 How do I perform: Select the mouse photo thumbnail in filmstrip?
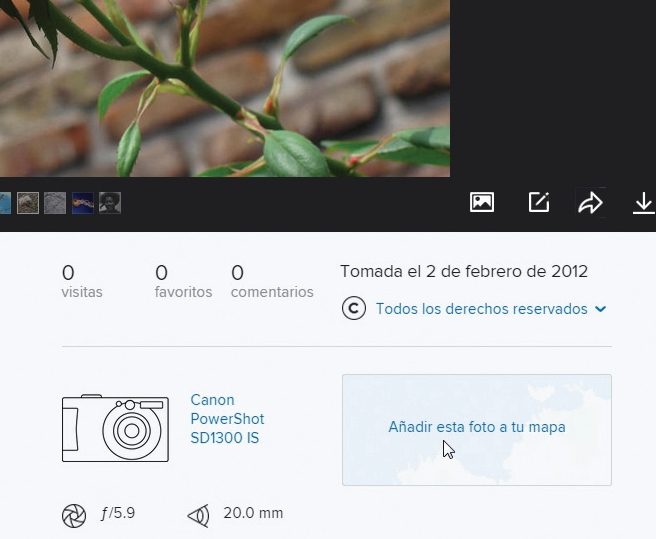point(28,203)
